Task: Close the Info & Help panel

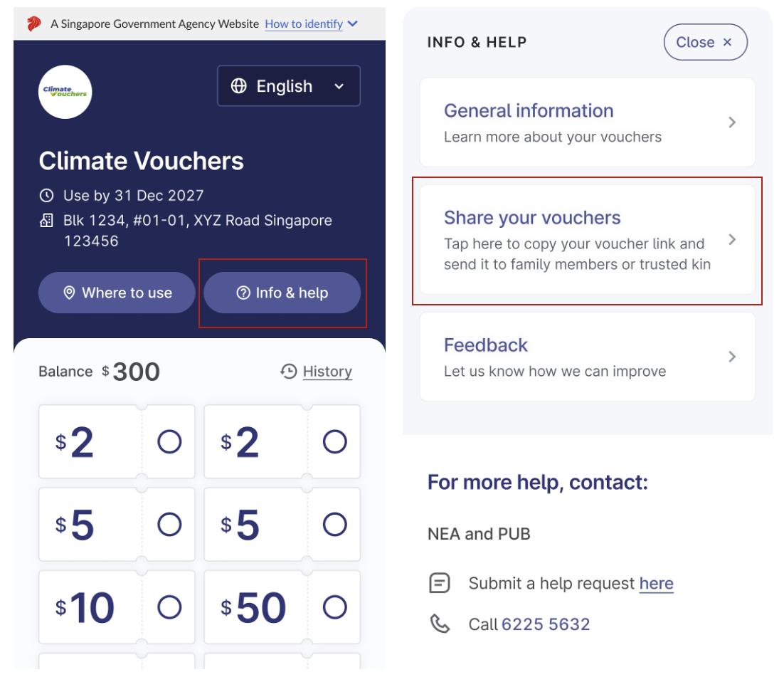Action: 706,42
